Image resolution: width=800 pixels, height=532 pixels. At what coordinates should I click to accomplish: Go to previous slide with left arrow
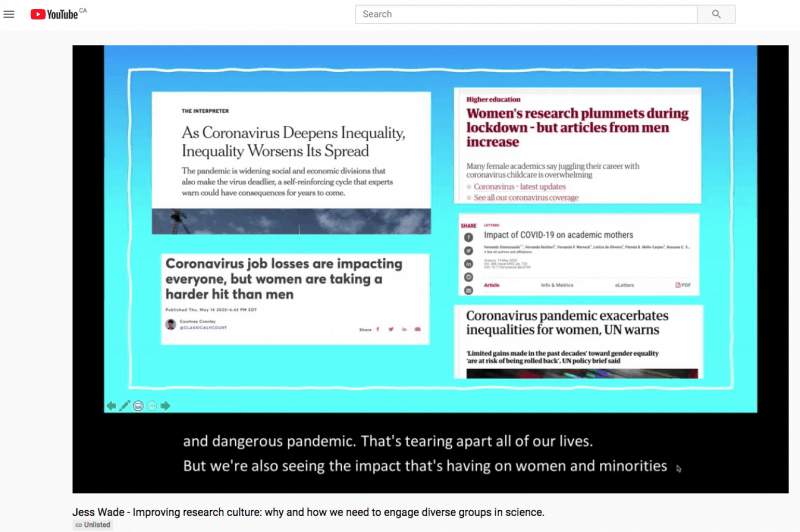112,405
